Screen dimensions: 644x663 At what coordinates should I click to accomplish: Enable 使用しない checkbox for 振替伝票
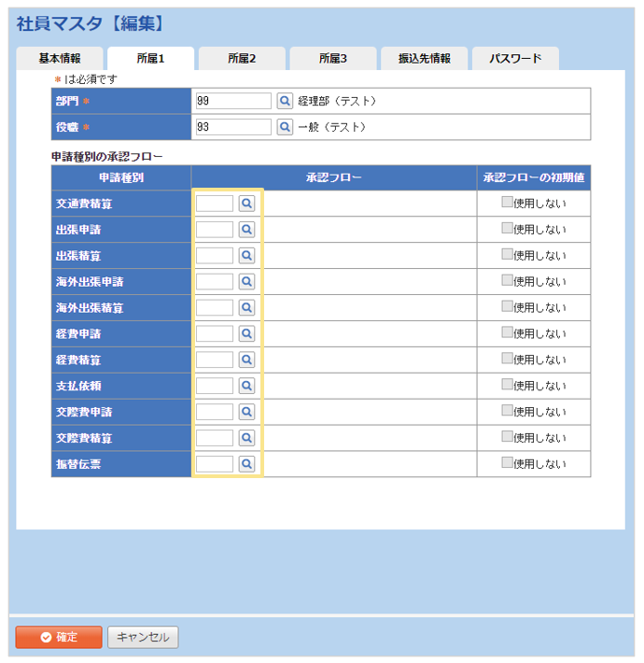[x=507, y=462]
